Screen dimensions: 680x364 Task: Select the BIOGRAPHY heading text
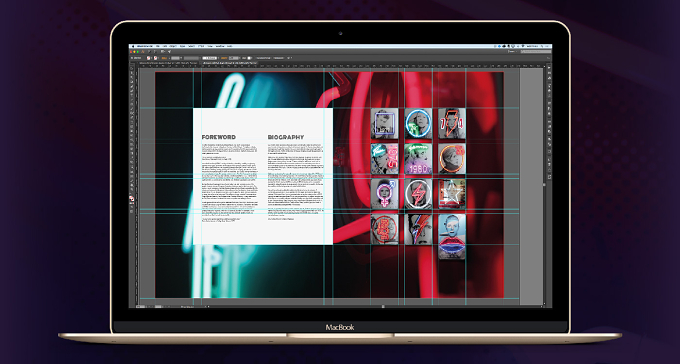pyautogui.click(x=286, y=137)
